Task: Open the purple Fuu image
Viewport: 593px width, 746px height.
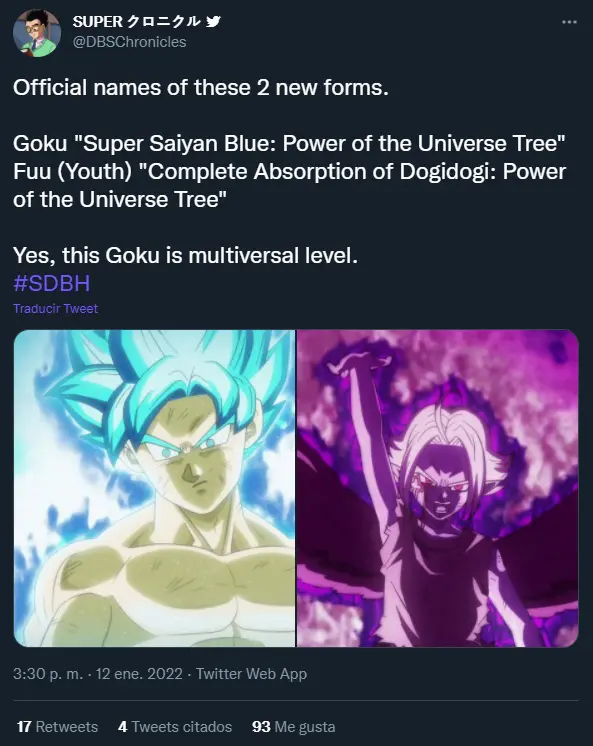Action: click(438, 488)
